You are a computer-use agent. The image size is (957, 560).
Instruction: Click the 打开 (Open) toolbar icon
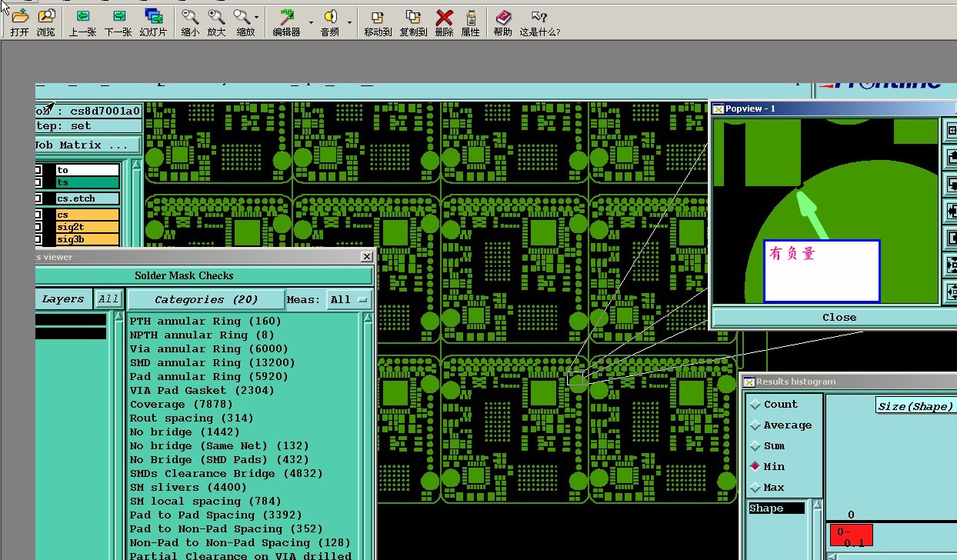[x=20, y=17]
